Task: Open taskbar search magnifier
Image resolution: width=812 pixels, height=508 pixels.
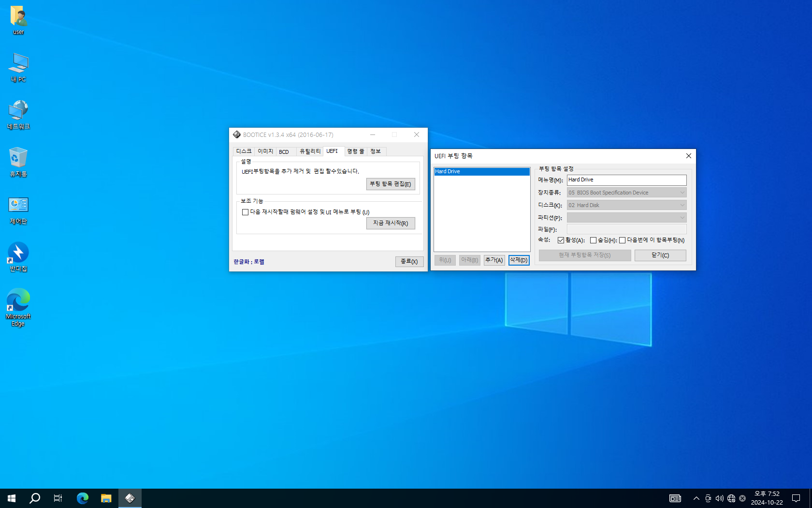Action: pyautogui.click(x=35, y=498)
